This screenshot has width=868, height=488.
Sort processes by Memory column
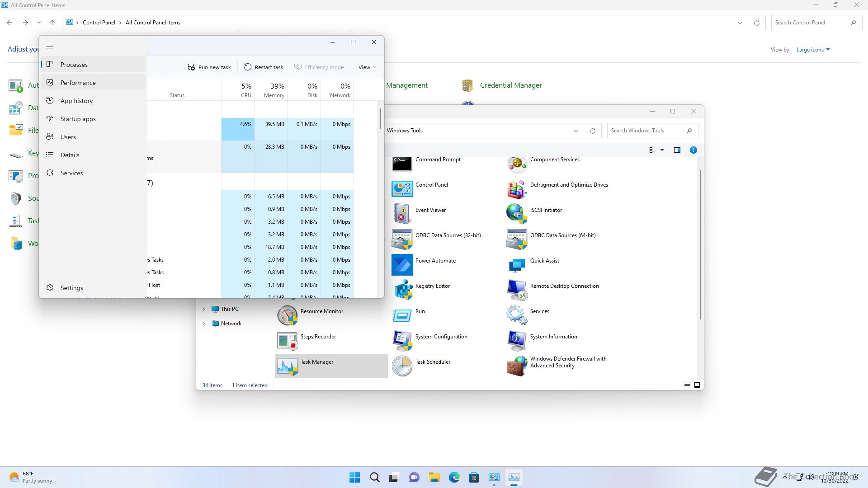[271, 90]
